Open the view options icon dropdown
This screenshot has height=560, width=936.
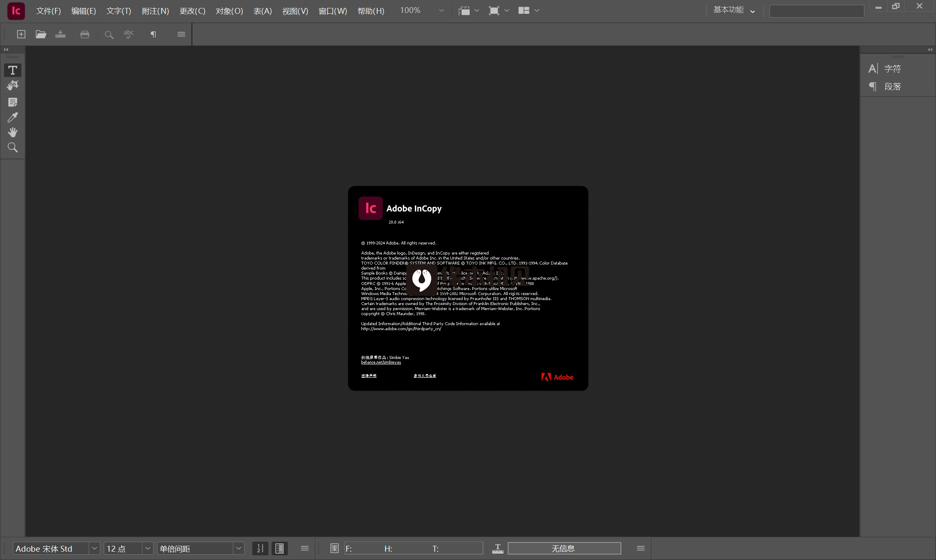click(x=468, y=10)
